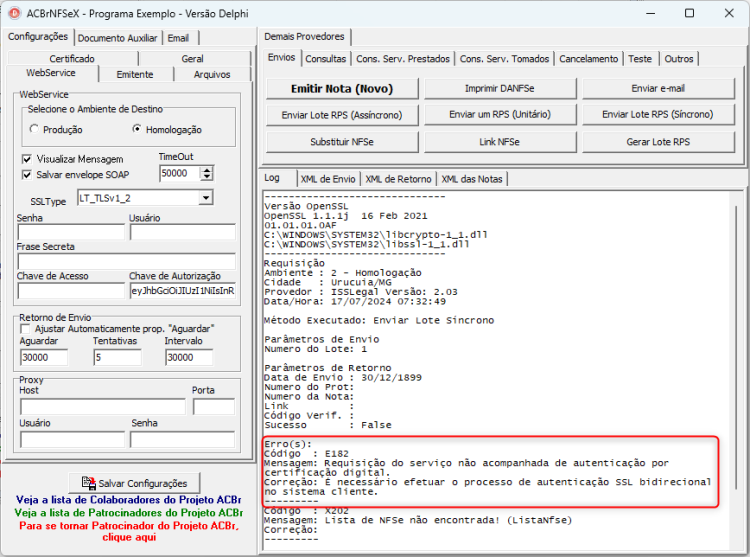
Task: Maximize the ACBrNFSeX window
Action: pos(689,13)
